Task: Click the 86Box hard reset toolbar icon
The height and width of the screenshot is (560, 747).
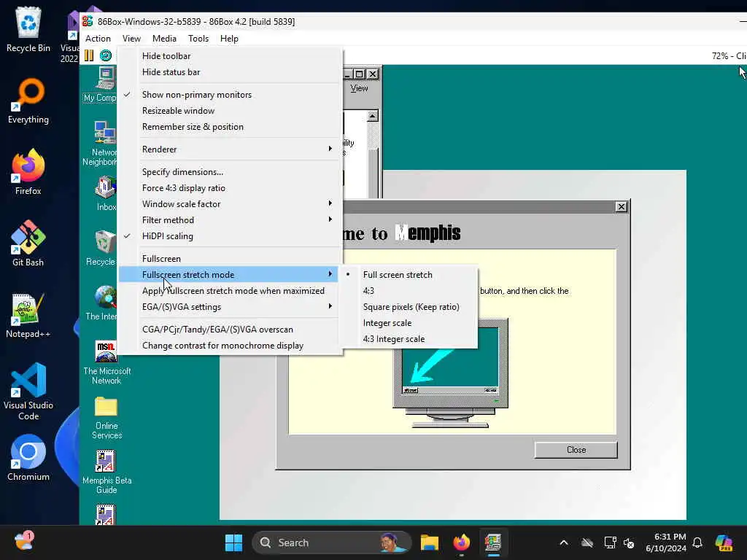Action: (x=106, y=55)
